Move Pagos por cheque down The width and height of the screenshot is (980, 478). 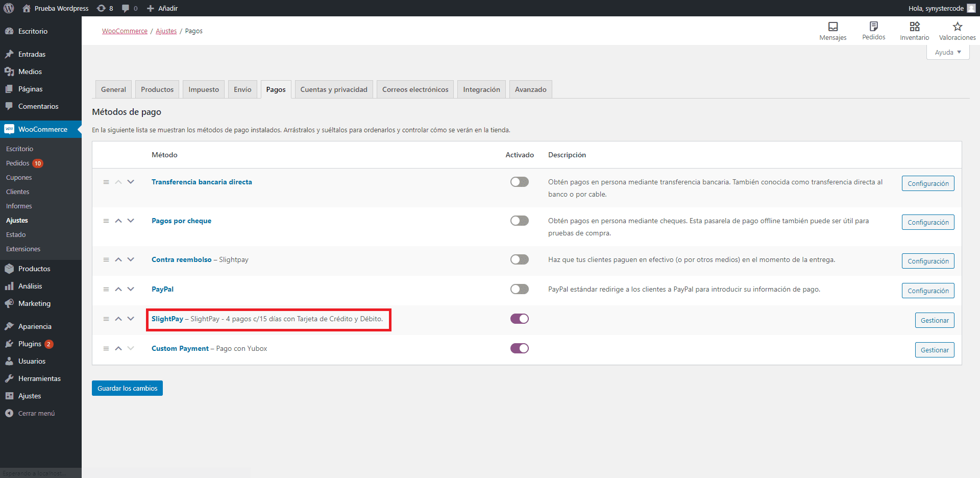[131, 221]
